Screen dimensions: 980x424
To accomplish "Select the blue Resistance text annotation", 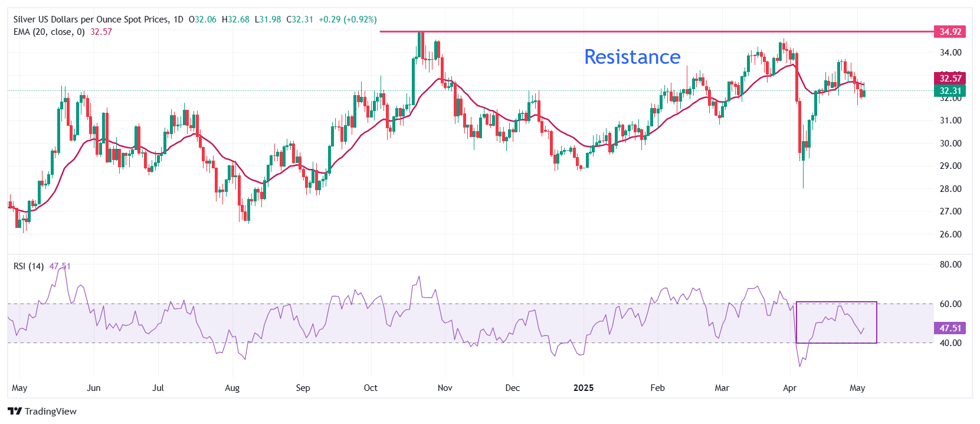I will (x=632, y=57).
